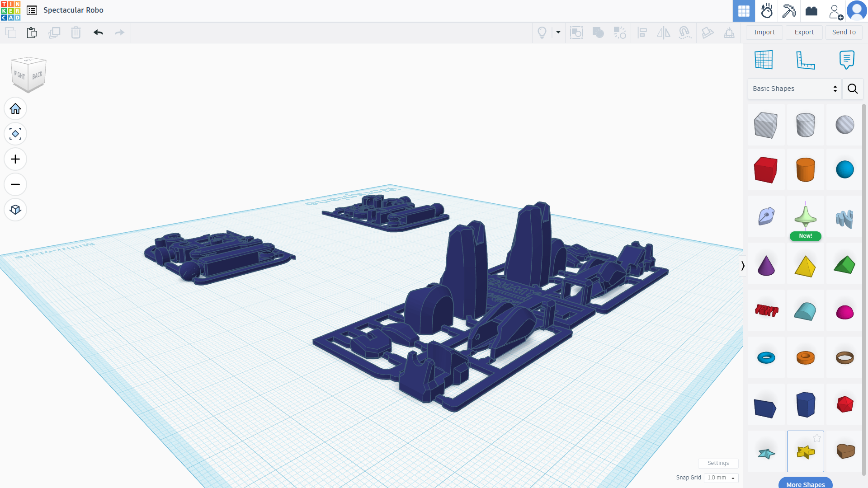Image resolution: width=868 pixels, height=488 pixels.
Task: Click the Export button
Action: click(804, 32)
